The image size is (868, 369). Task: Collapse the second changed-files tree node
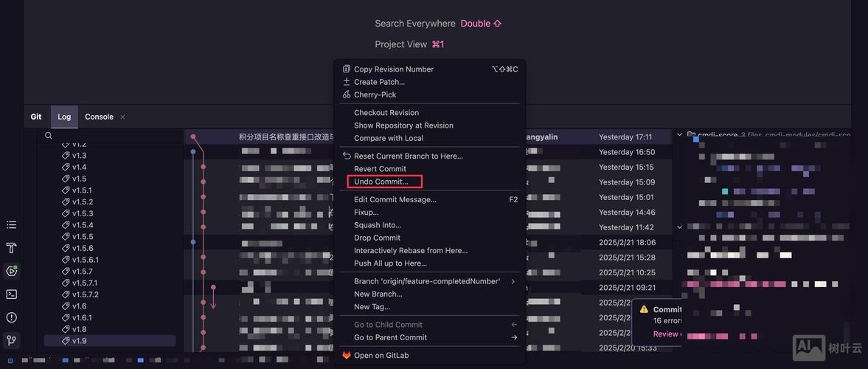(680, 227)
